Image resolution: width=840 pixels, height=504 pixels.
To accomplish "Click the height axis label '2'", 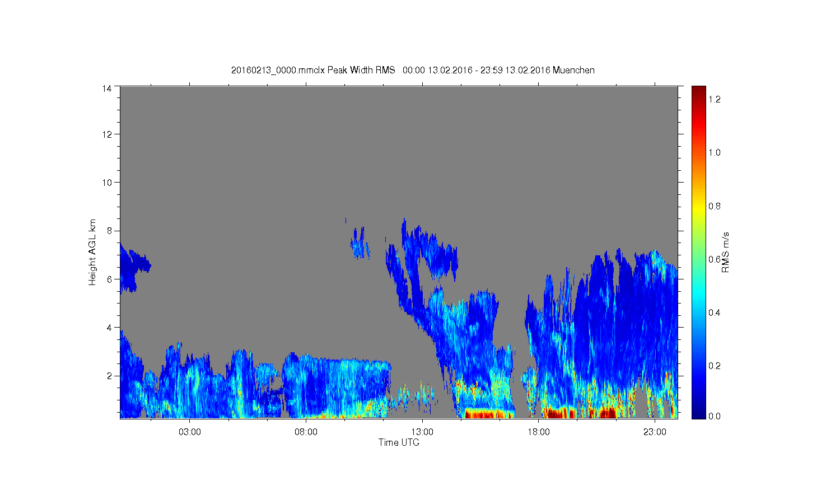I will click(110, 376).
